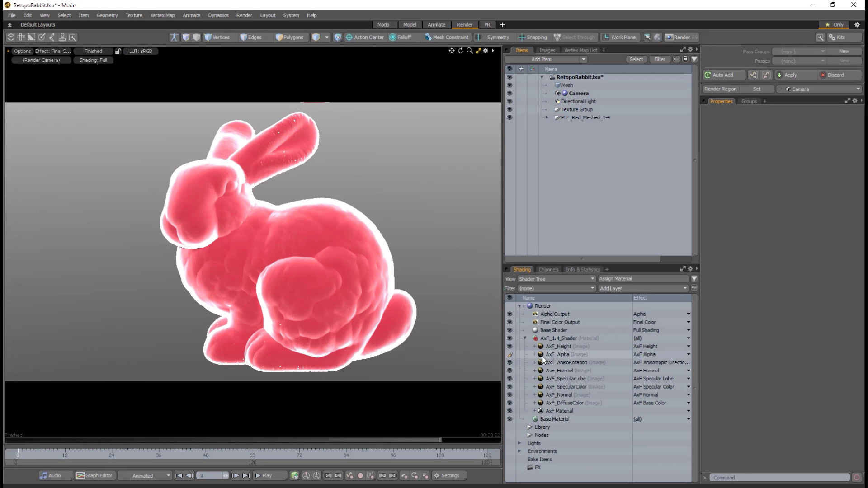
Task: Hide the Directional Light item
Action: 509,101
